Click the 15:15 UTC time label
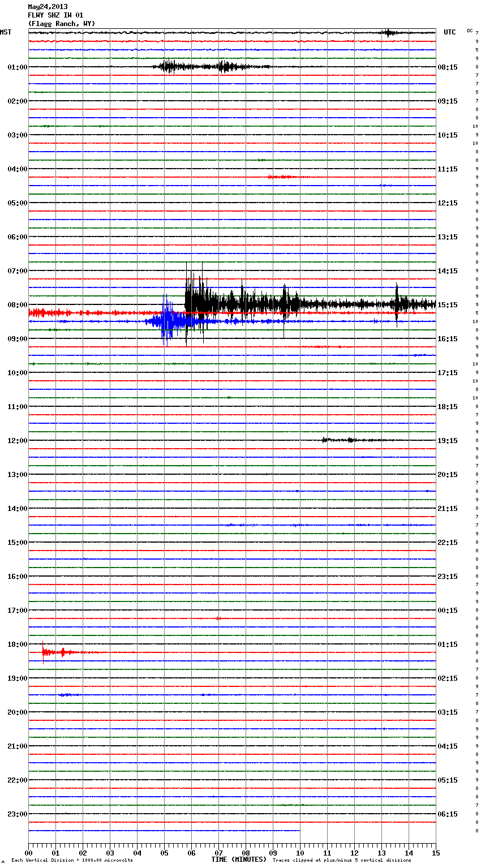The image size is (481, 868). pos(448,305)
